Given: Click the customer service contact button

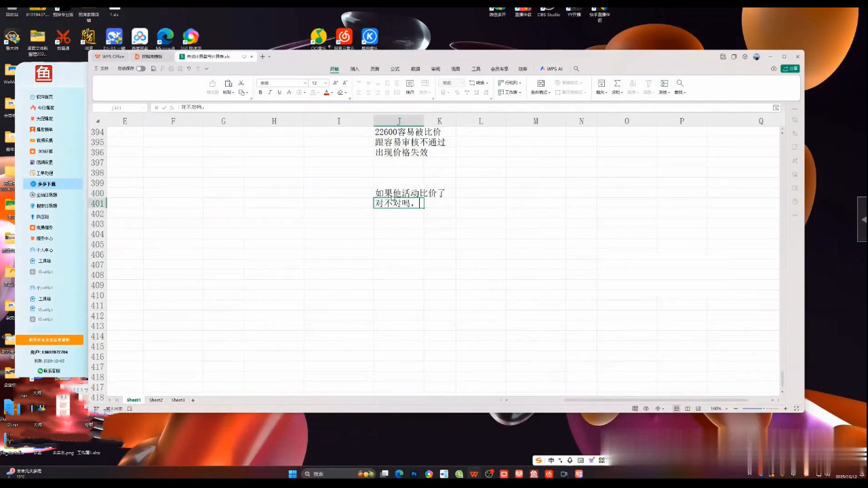Looking at the screenshot, I should 49,371.
